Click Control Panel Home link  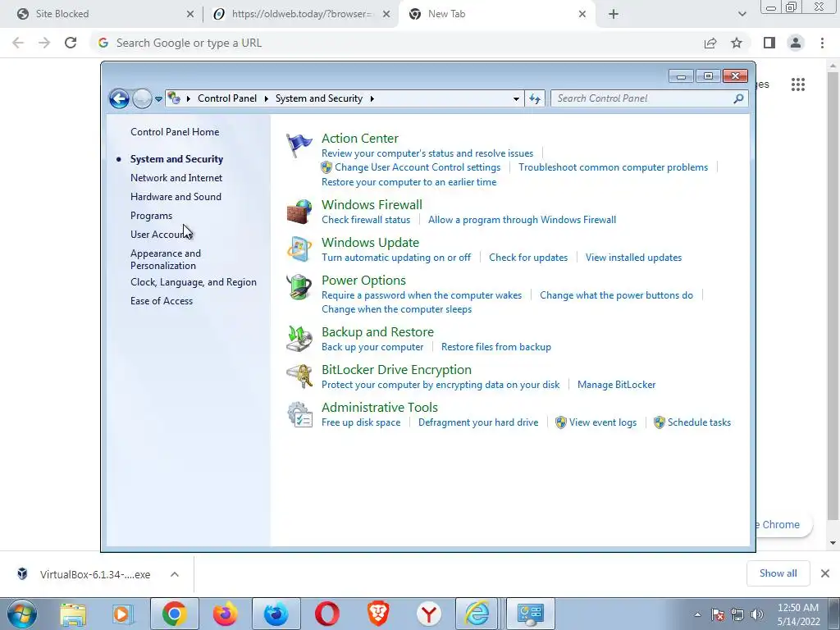(x=175, y=132)
